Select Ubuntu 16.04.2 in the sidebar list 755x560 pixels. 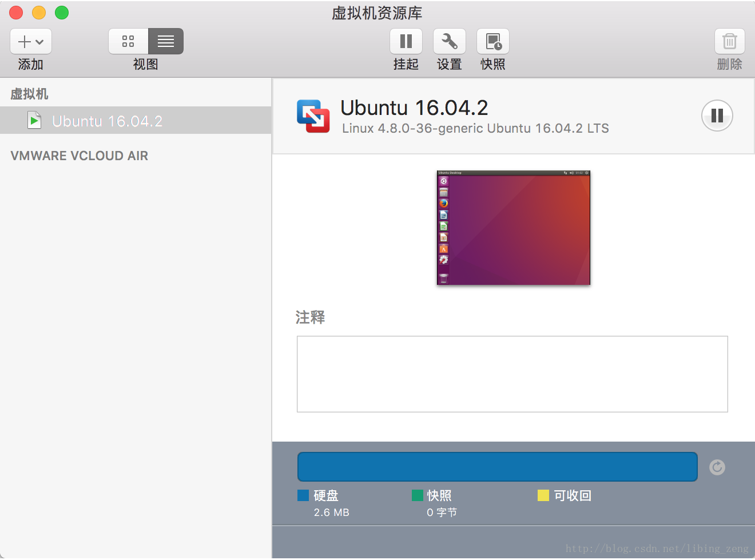(x=136, y=121)
